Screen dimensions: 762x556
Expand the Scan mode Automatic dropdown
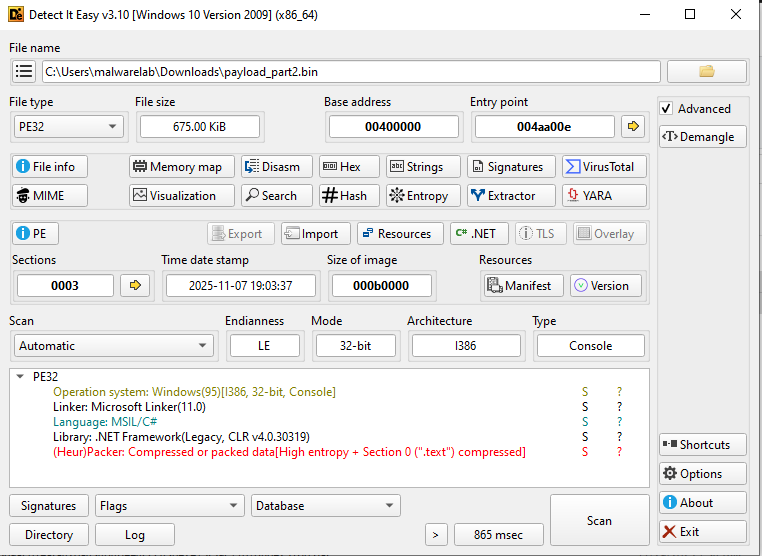click(113, 346)
